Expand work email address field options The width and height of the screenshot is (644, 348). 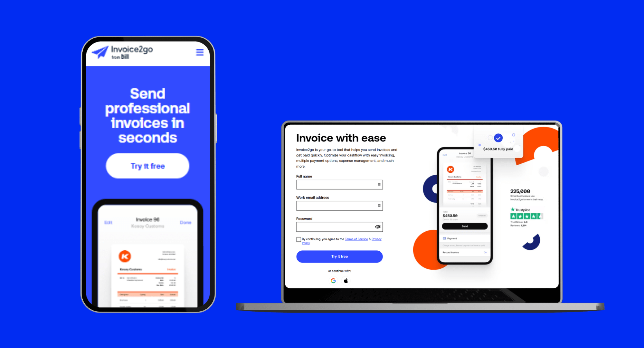click(x=379, y=206)
